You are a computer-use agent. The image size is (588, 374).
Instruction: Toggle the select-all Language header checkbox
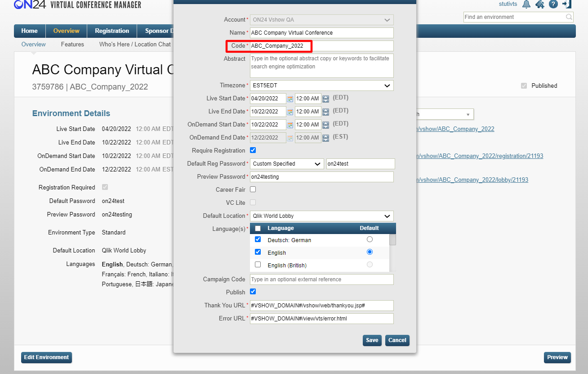coord(258,228)
